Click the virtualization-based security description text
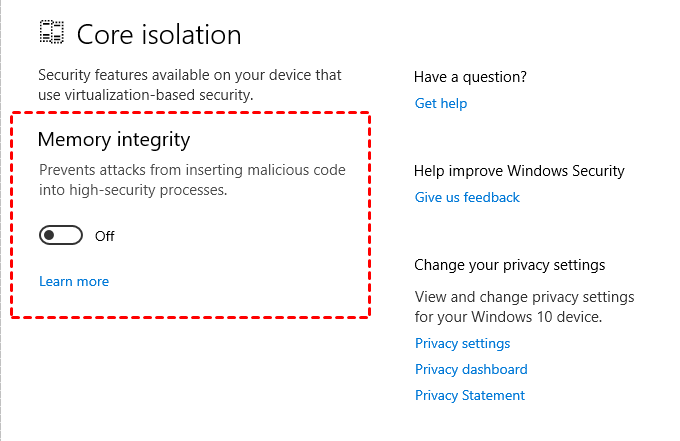 pyautogui.click(x=190, y=85)
